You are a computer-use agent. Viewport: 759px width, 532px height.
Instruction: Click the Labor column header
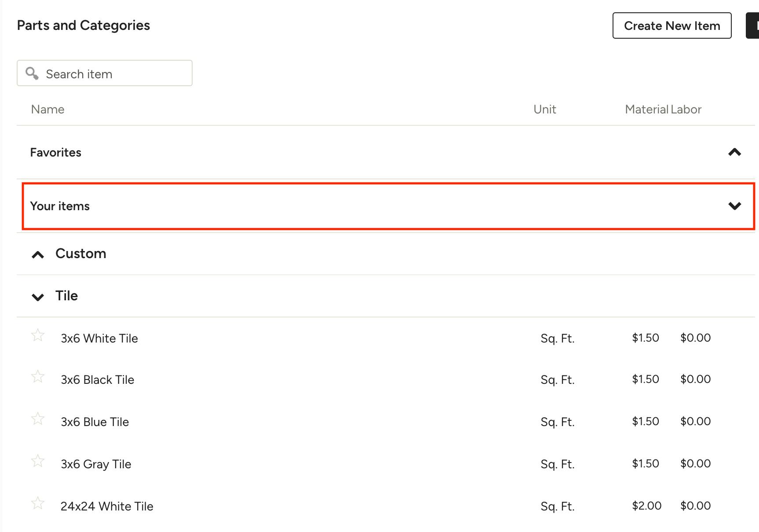(x=686, y=109)
